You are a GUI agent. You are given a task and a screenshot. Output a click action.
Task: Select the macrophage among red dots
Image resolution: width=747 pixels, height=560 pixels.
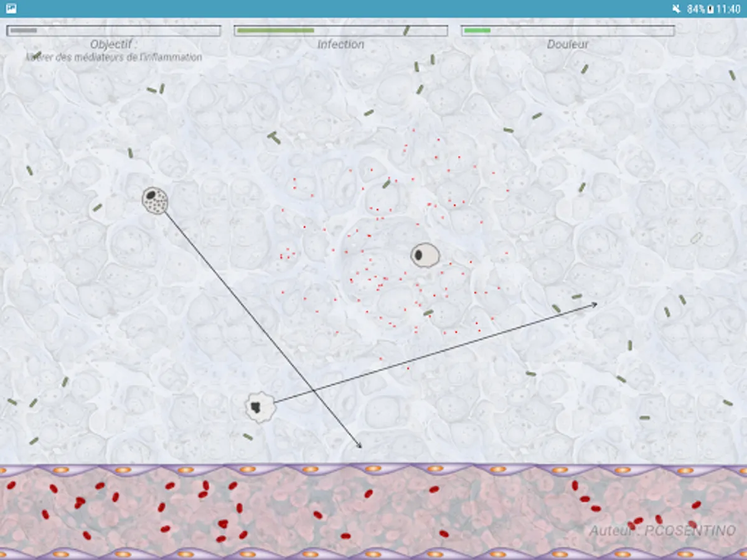[425, 255]
